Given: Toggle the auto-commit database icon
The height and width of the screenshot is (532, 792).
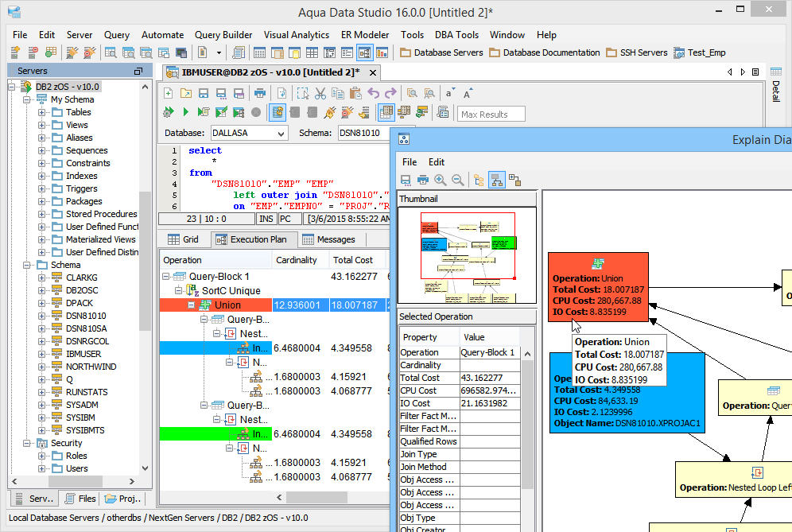Looking at the screenshot, I should coord(278,112).
